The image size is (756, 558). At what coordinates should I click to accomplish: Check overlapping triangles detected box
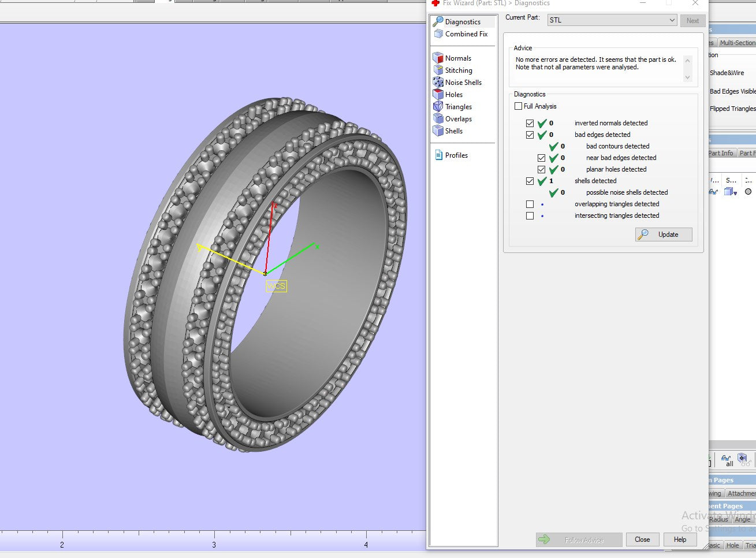(530, 204)
